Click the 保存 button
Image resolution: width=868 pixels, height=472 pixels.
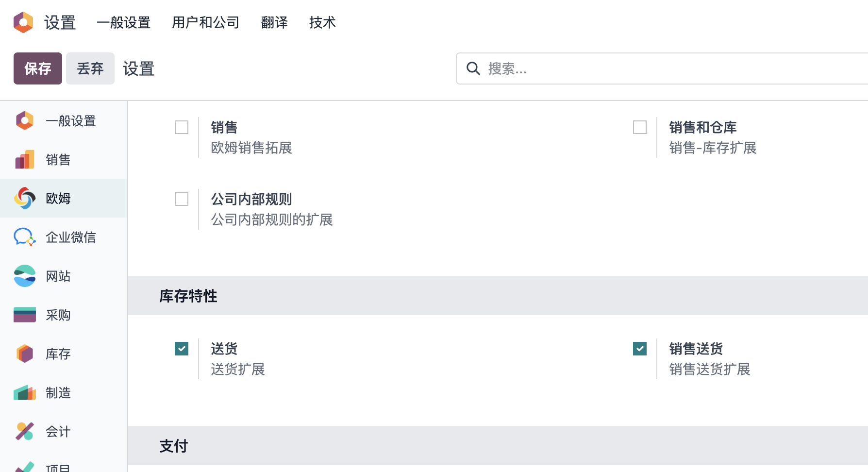pos(38,68)
